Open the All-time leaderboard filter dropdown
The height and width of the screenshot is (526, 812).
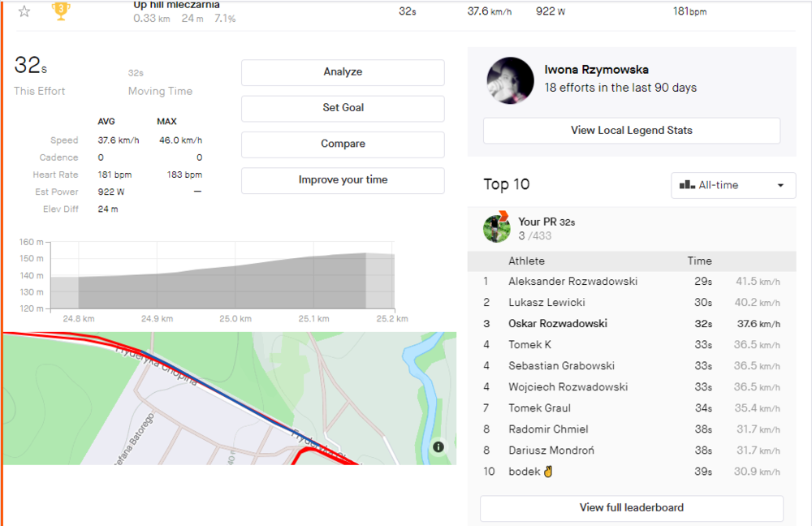733,185
